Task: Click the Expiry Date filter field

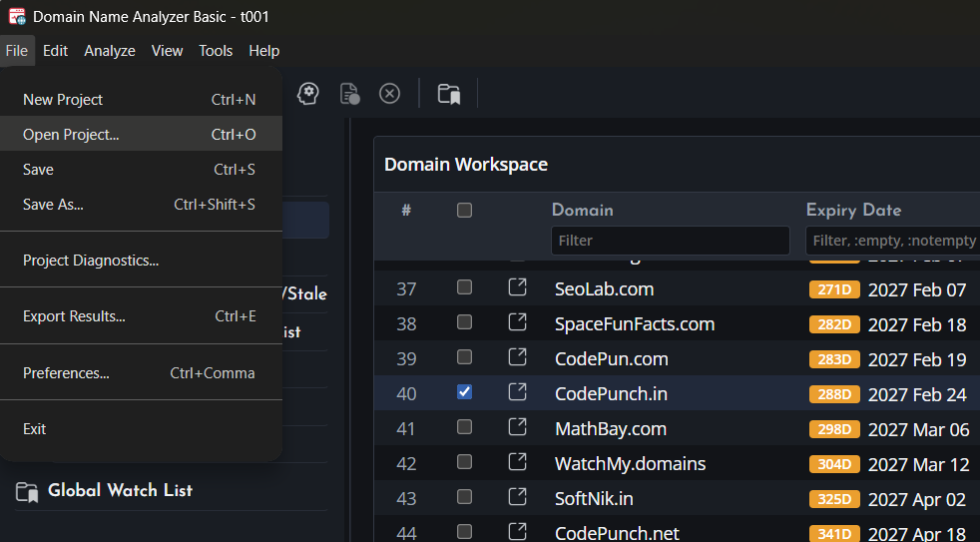Action: tap(893, 241)
